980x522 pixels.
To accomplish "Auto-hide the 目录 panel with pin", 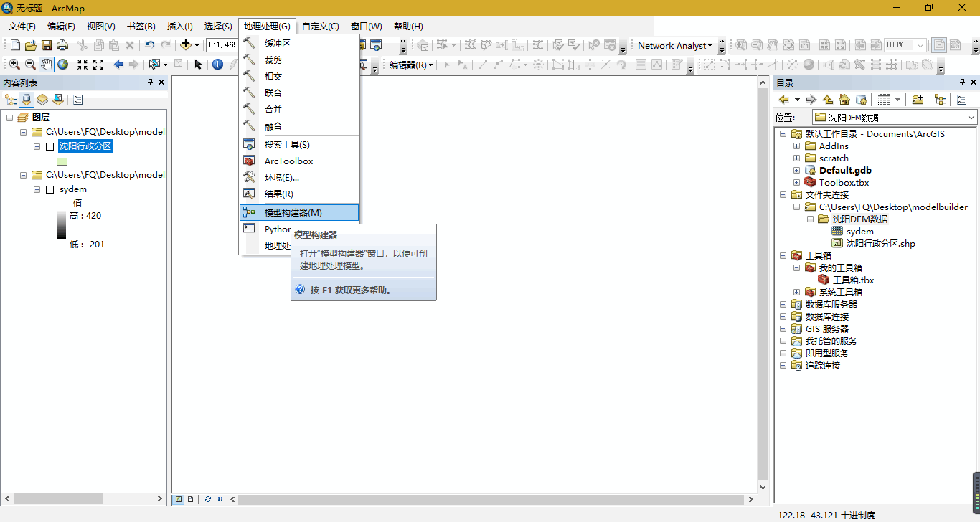I will [962, 82].
